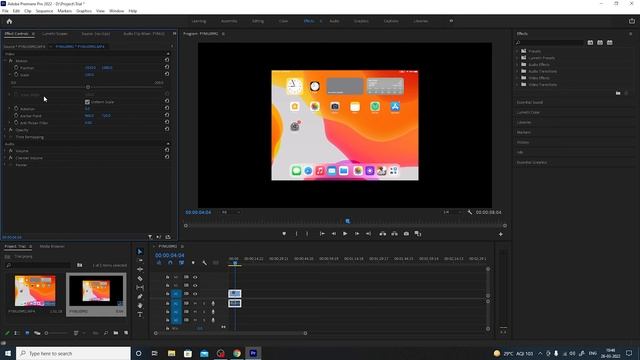Image resolution: width=640 pixels, height=360 pixels.
Task: Open the Lumetri Color panel
Action: coord(528,112)
